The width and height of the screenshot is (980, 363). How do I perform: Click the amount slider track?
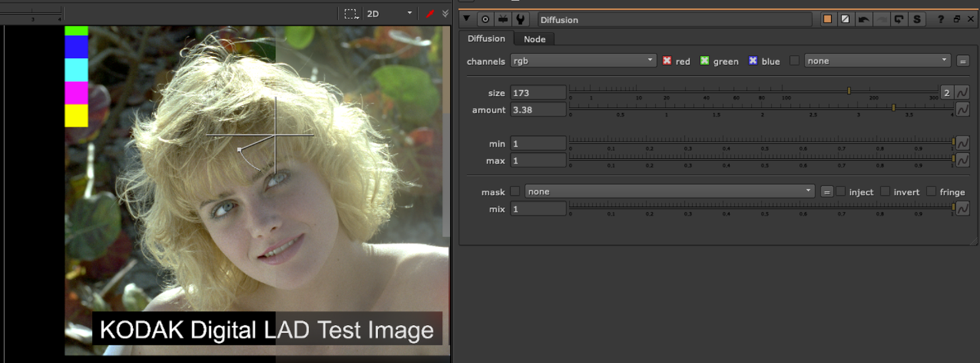click(x=759, y=108)
